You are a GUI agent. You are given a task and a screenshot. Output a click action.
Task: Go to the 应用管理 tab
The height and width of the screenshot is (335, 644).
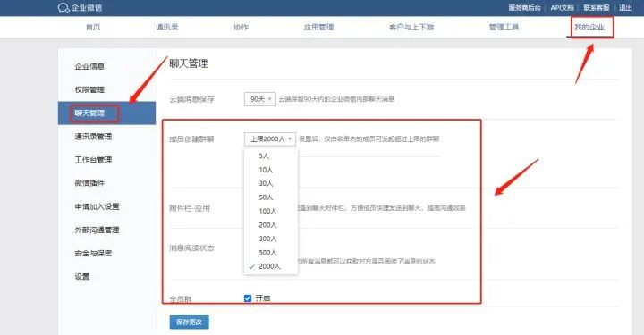pyautogui.click(x=318, y=27)
